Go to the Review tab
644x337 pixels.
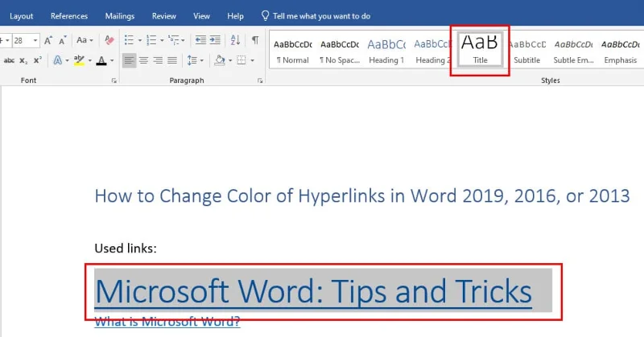tap(164, 16)
